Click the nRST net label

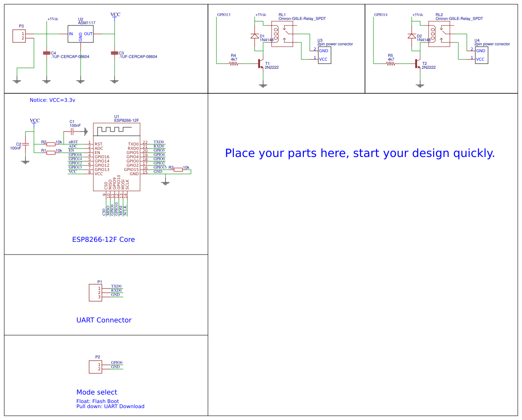pyautogui.click(x=73, y=142)
